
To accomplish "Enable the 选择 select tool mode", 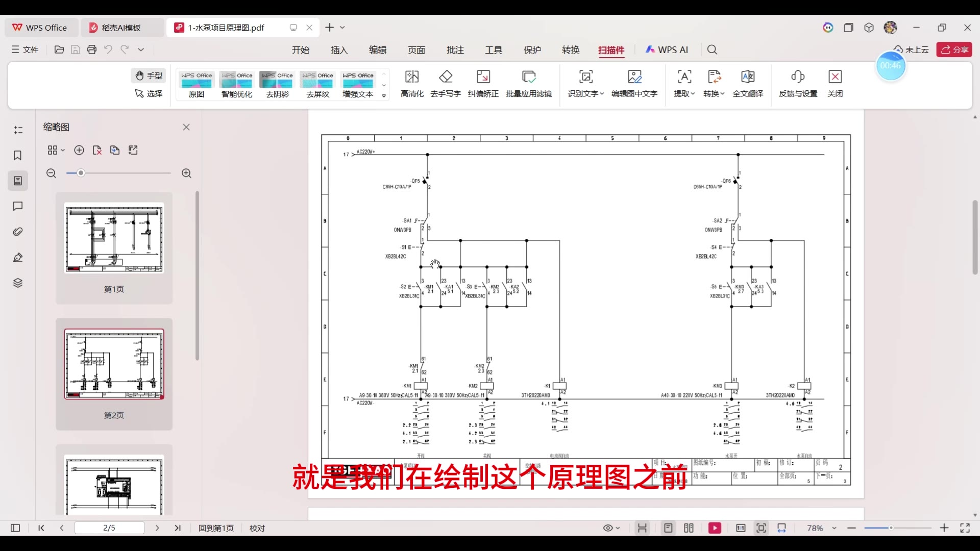I will tap(149, 93).
